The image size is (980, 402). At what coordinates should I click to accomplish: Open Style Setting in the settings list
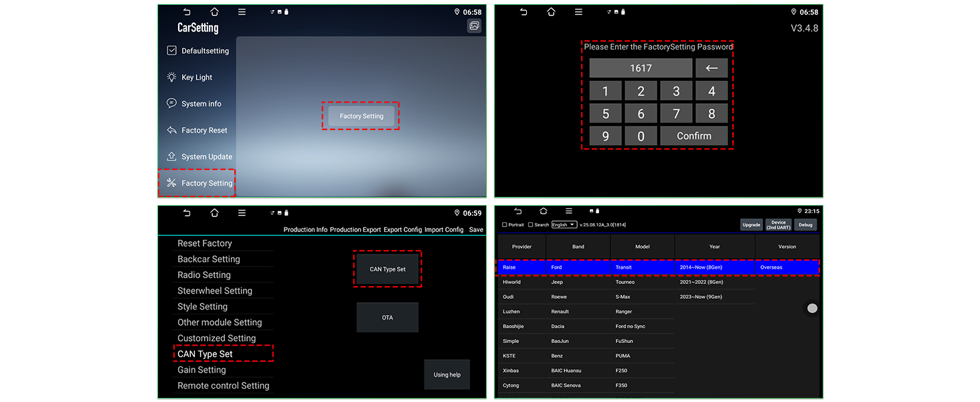(x=203, y=306)
